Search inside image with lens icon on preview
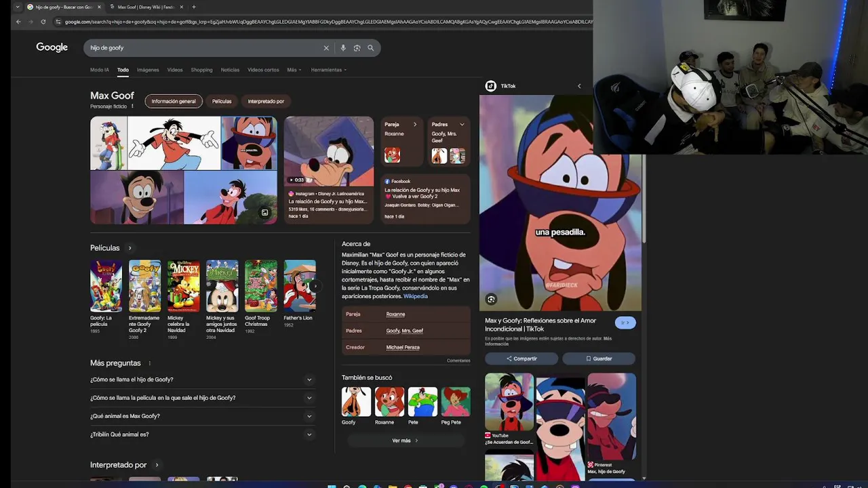The image size is (868, 488). click(x=492, y=299)
